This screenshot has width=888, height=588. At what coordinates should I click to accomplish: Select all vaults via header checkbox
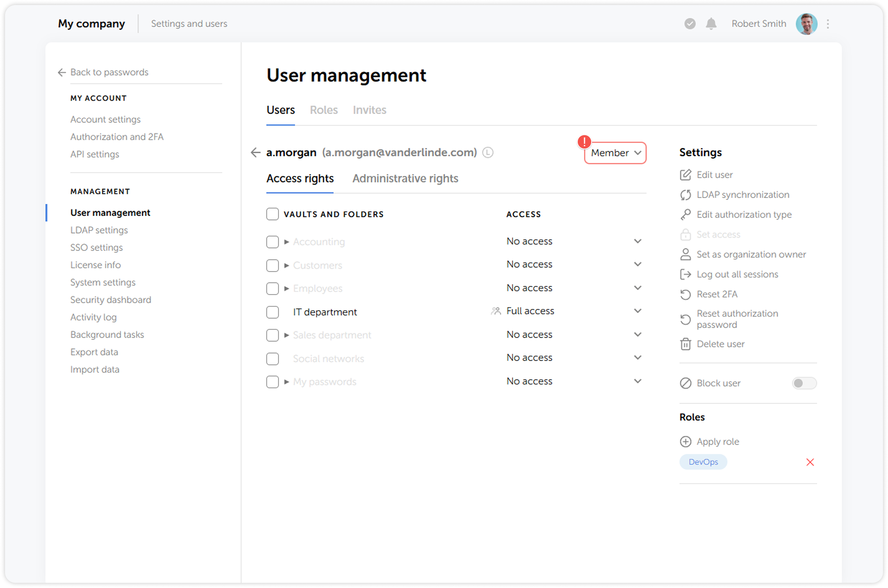pyautogui.click(x=273, y=214)
